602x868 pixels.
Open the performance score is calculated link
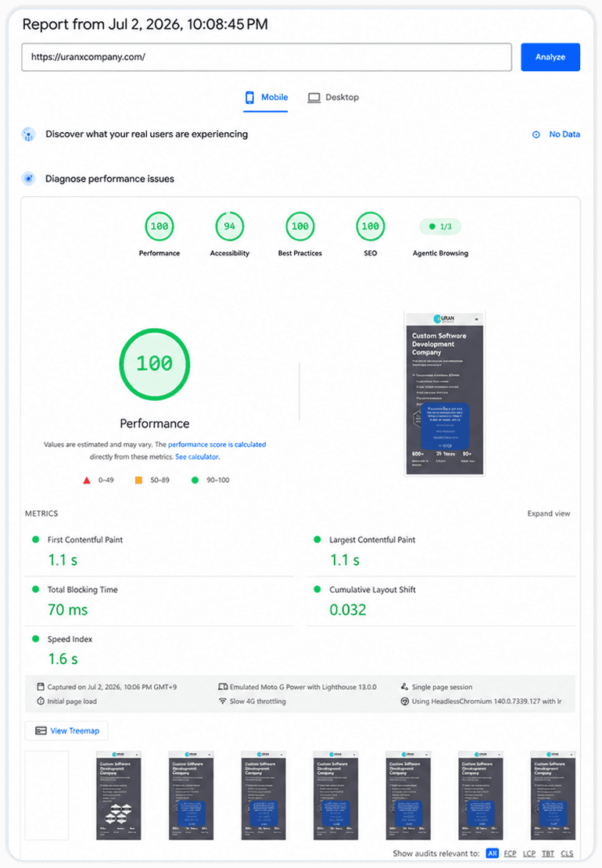click(217, 445)
